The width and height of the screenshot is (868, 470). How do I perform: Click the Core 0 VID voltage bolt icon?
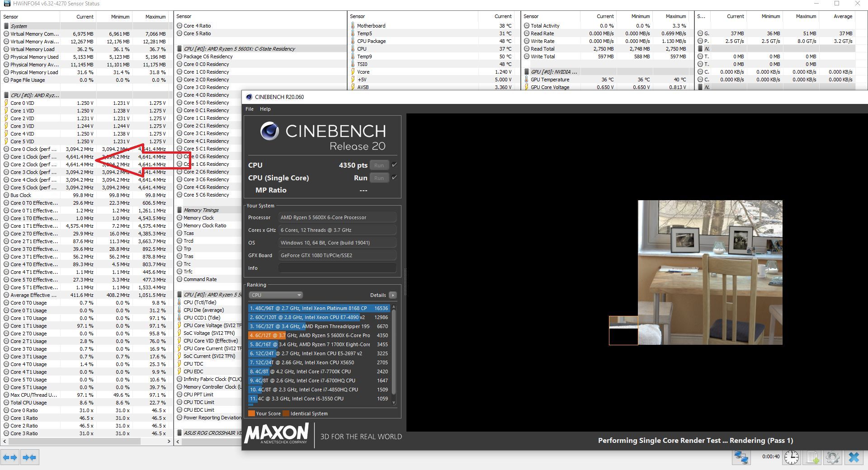(6, 103)
